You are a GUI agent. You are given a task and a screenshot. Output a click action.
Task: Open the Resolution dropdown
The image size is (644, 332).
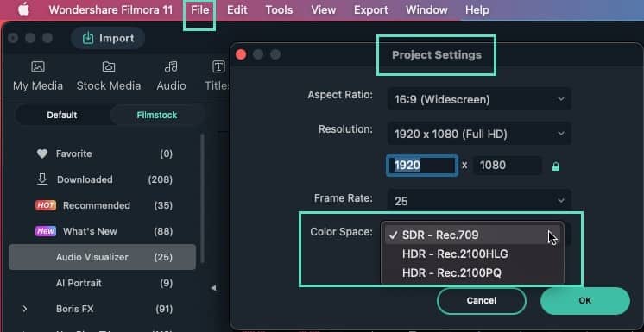(479, 134)
